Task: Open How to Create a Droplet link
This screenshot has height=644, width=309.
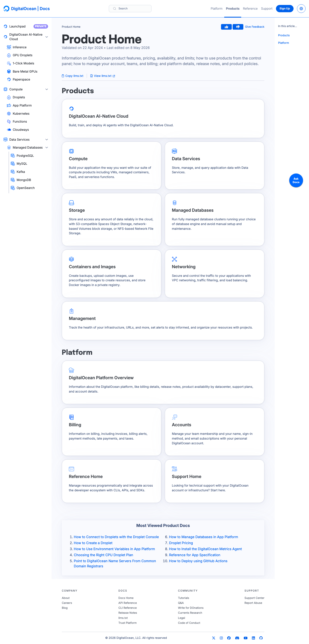Action: 93,543
